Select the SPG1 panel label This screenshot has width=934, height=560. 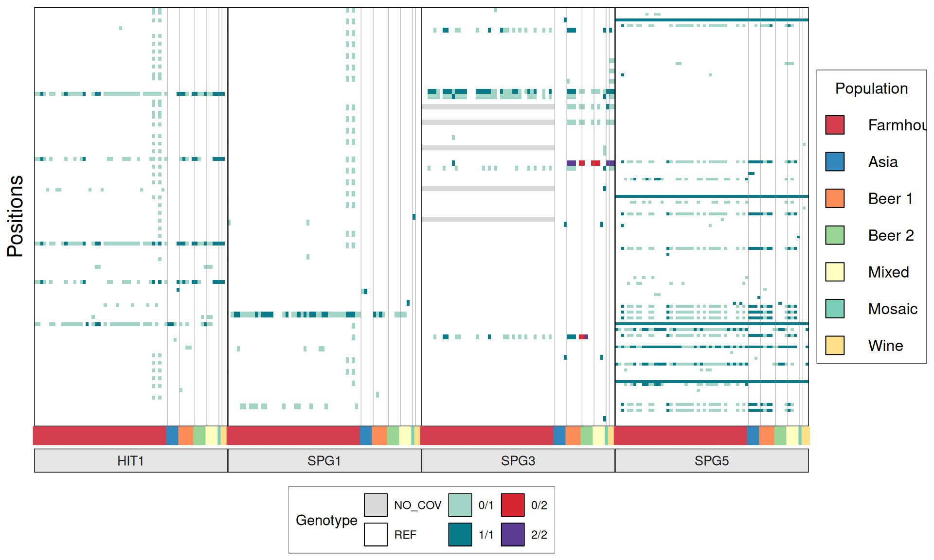(324, 460)
